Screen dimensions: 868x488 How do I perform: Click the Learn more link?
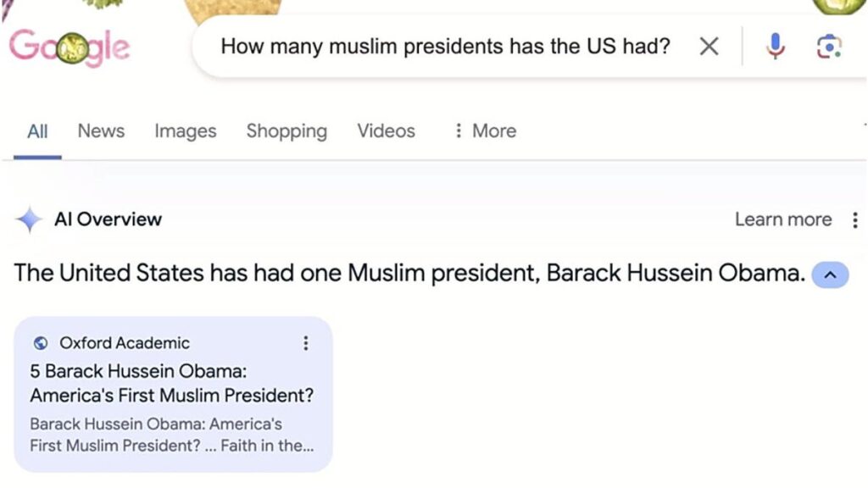(x=782, y=220)
